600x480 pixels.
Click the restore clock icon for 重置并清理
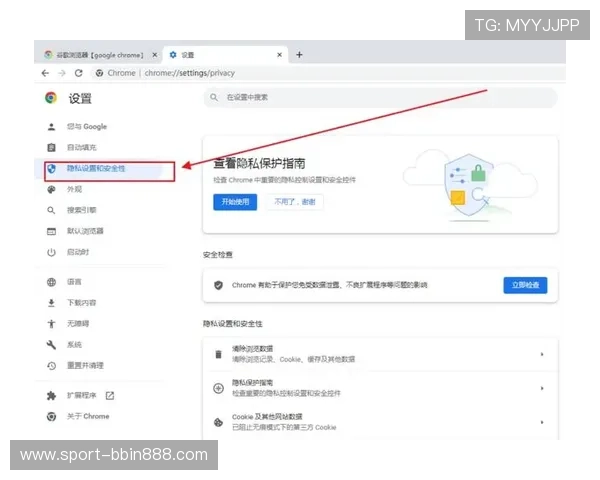click(x=51, y=366)
